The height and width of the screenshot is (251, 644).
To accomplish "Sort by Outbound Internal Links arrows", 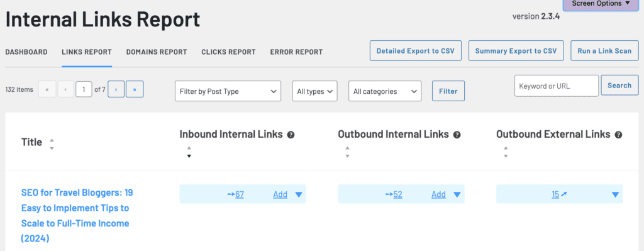I will 347,152.
